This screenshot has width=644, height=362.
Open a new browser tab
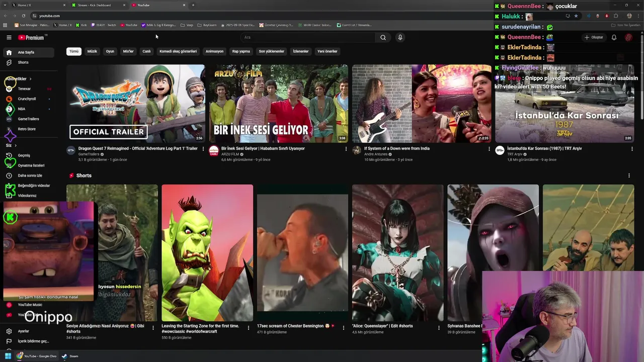(x=193, y=5)
